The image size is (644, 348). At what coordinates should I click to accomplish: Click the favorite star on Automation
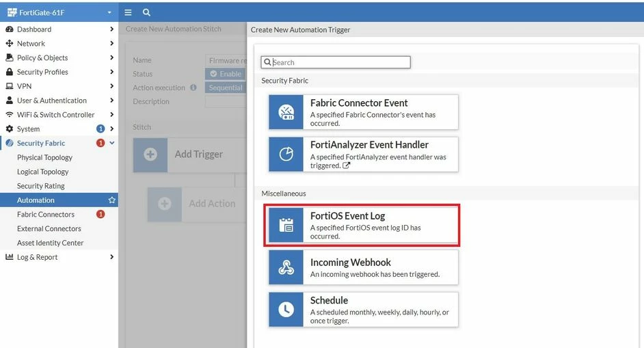[111, 200]
